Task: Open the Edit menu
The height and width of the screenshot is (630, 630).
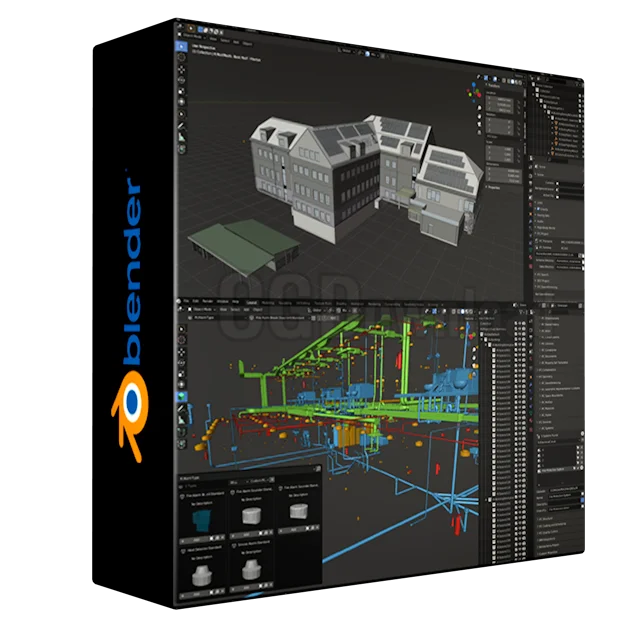Action: pos(196,301)
